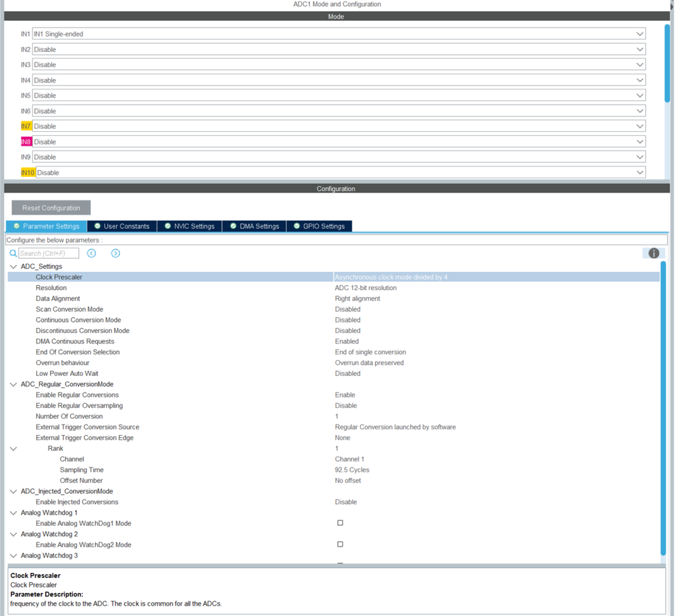Click 'Regular Conversion launched by software' value
This screenshot has height=616, width=693.
point(395,427)
